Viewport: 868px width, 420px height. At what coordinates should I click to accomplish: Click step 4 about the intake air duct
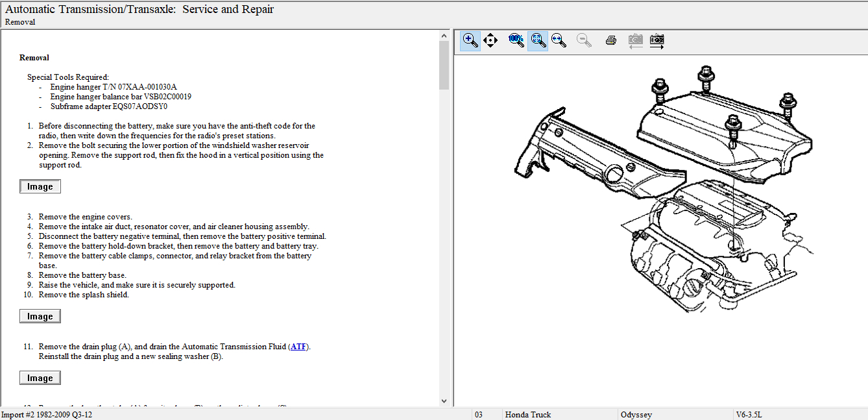click(174, 227)
